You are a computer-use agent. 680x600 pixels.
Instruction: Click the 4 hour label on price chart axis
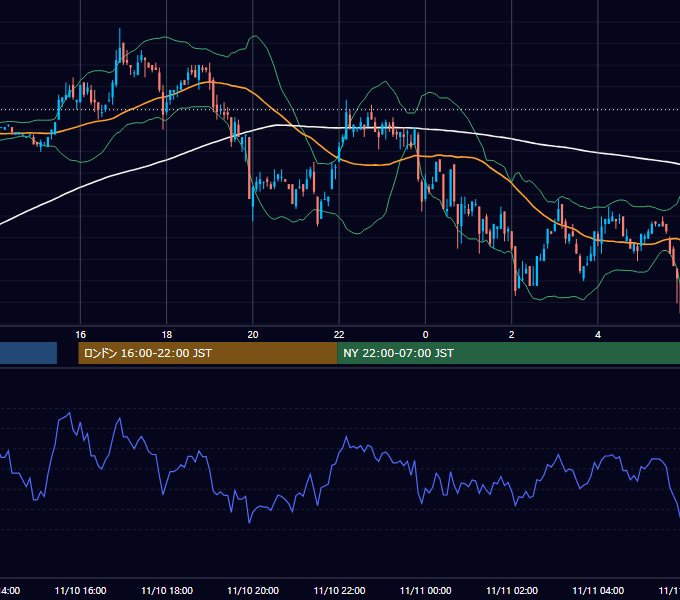(x=598, y=335)
